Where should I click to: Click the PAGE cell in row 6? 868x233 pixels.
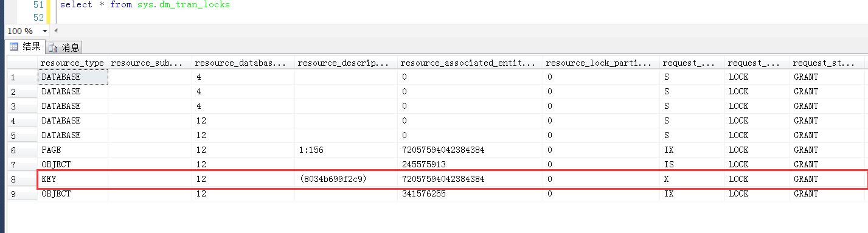(73, 150)
